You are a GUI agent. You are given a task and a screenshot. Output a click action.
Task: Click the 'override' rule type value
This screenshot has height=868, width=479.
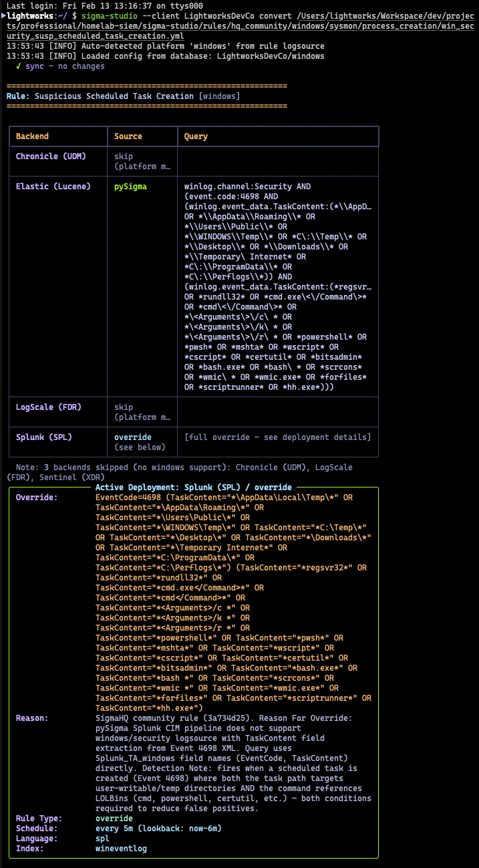point(114,819)
